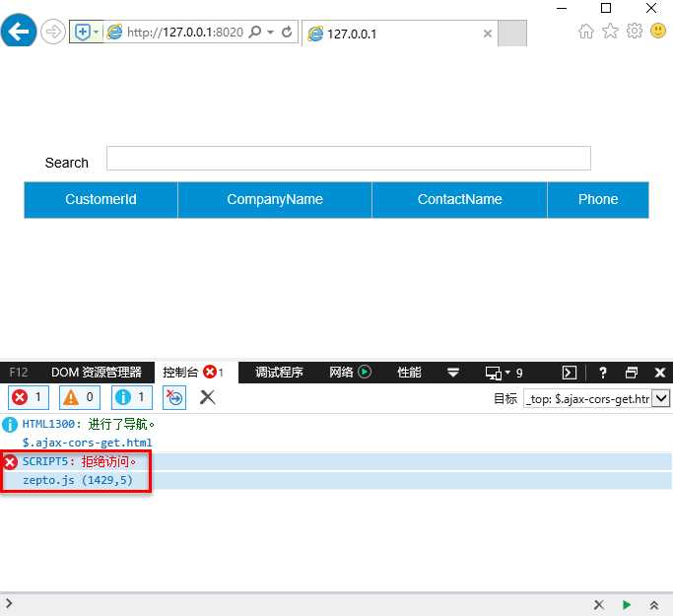This screenshot has width=673, height=616.
Task: Click the red error icon on the SCRIPT5 message
Action: (x=10, y=462)
